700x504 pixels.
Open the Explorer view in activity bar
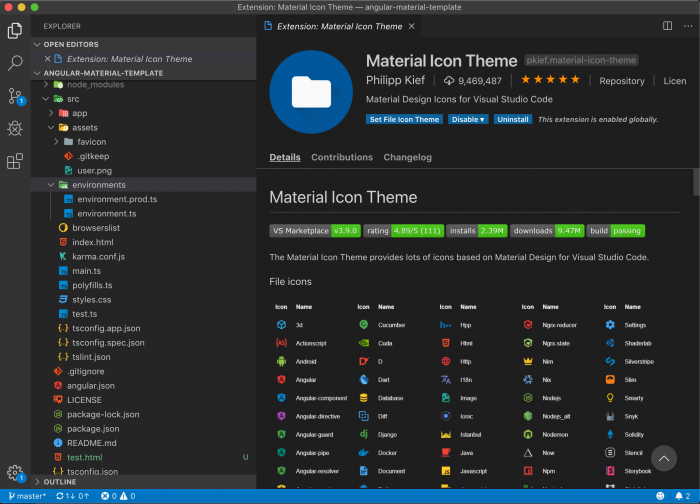[x=15, y=31]
